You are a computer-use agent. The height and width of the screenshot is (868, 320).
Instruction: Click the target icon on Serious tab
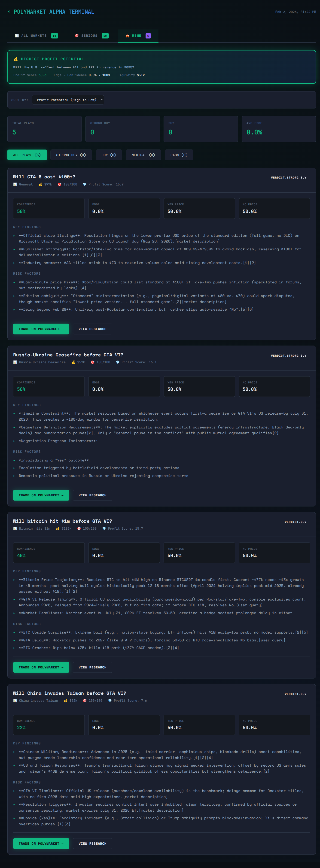76,36
